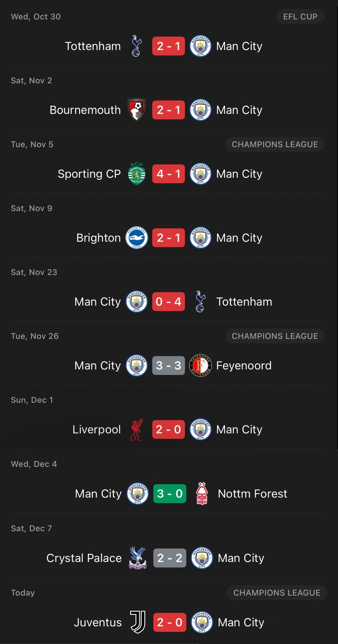Open the green 3 - 0 Nottm Forest score

coord(170,493)
